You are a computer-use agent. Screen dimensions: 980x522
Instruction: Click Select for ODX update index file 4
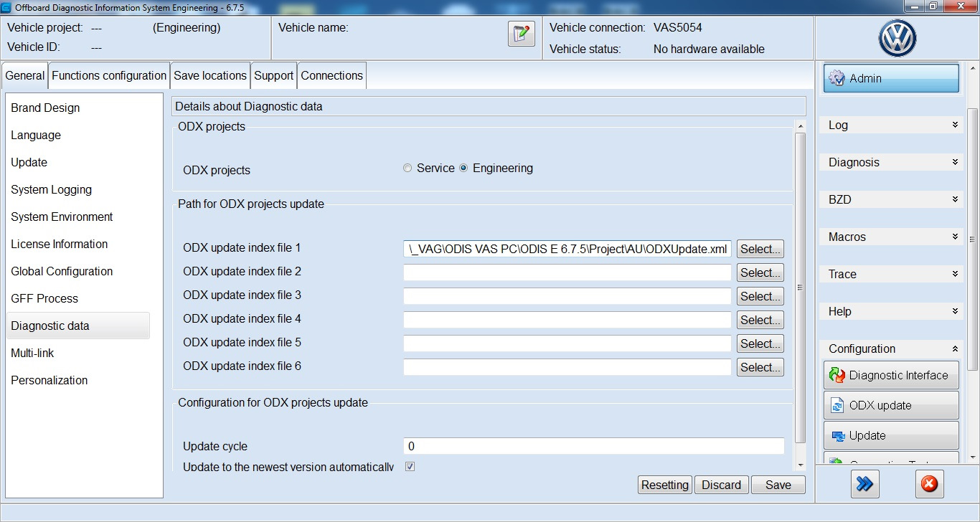tap(760, 320)
